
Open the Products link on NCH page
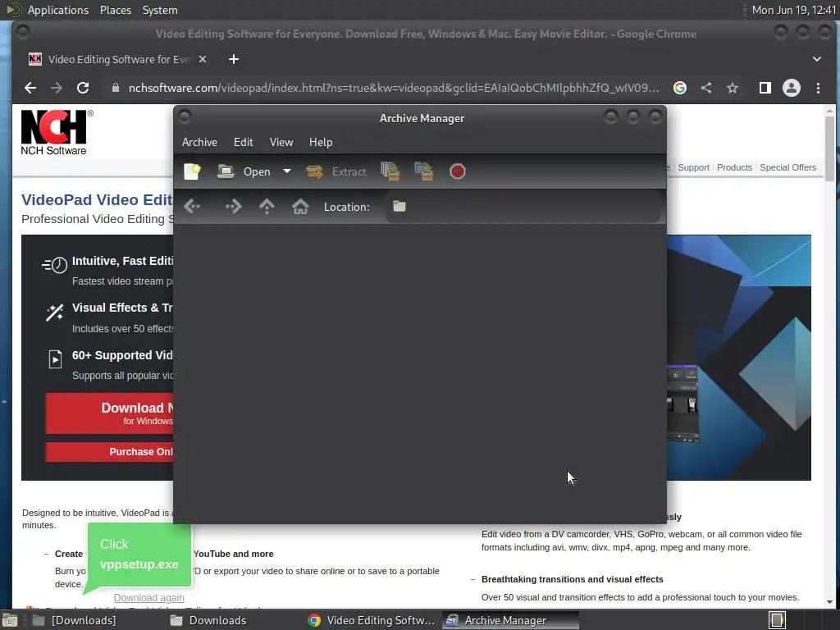(734, 167)
